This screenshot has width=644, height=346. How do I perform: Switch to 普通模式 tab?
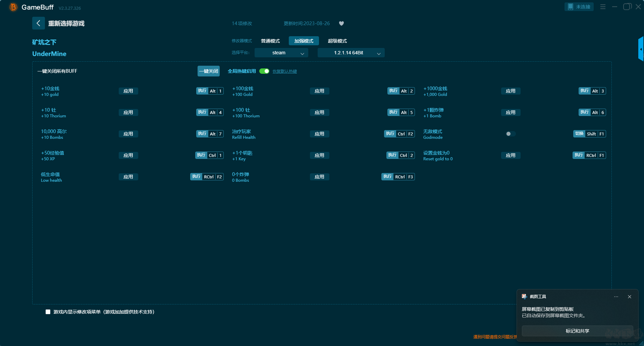(270, 41)
